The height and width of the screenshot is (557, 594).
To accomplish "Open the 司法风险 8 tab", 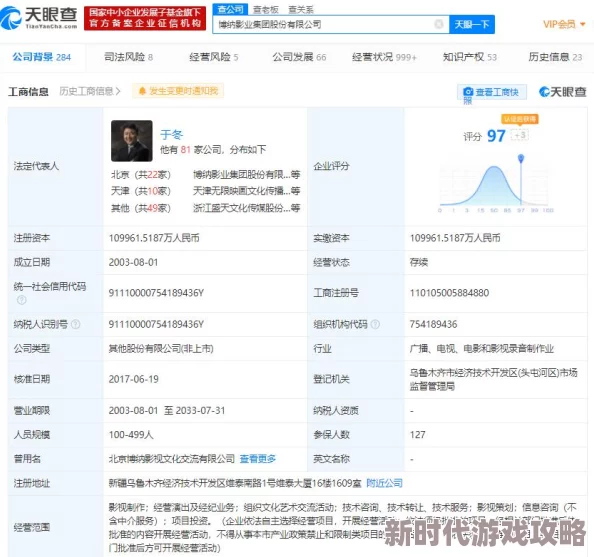I will (x=128, y=57).
